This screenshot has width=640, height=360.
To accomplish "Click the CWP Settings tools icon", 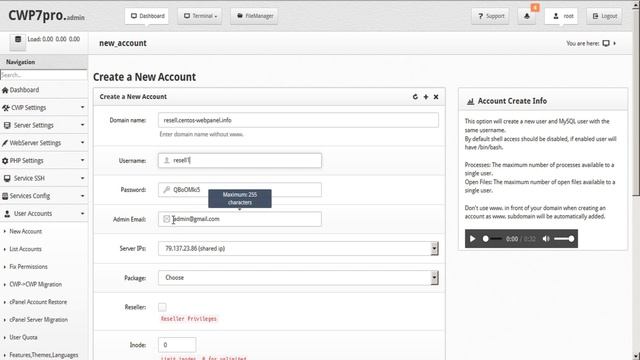I will click(x=5, y=108).
